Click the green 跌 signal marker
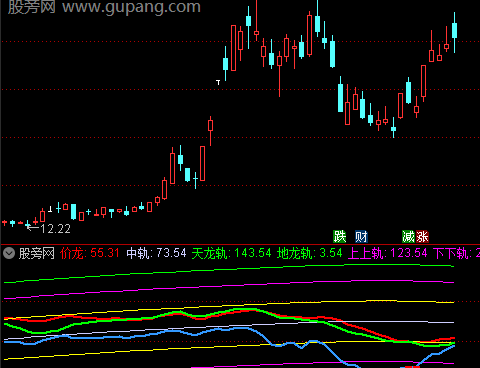Screen dimensions: 480x368 coord(340,237)
